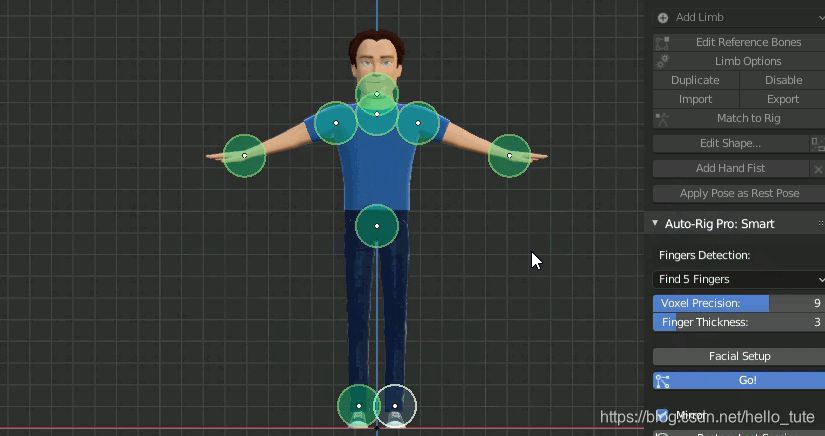Select the neck marker at the collar
The height and width of the screenshot is (436, 825).
click(x=377, y=114)
